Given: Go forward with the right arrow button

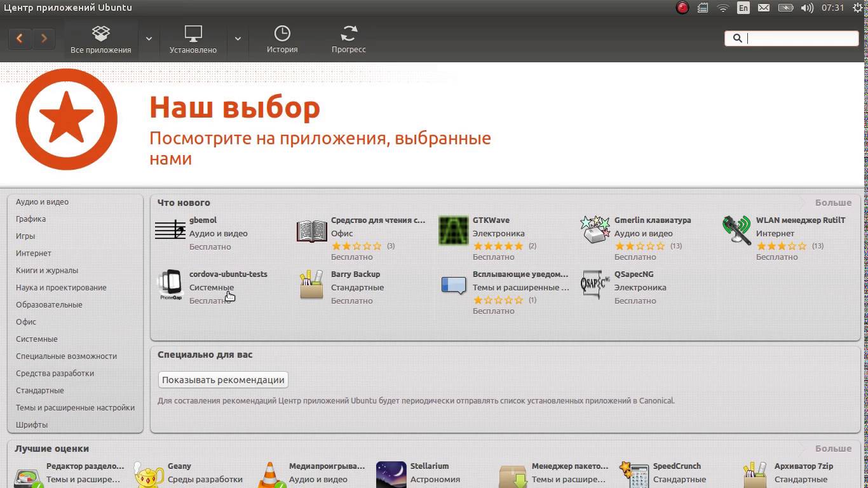Looking at the screenshot, I should [43, 39].
